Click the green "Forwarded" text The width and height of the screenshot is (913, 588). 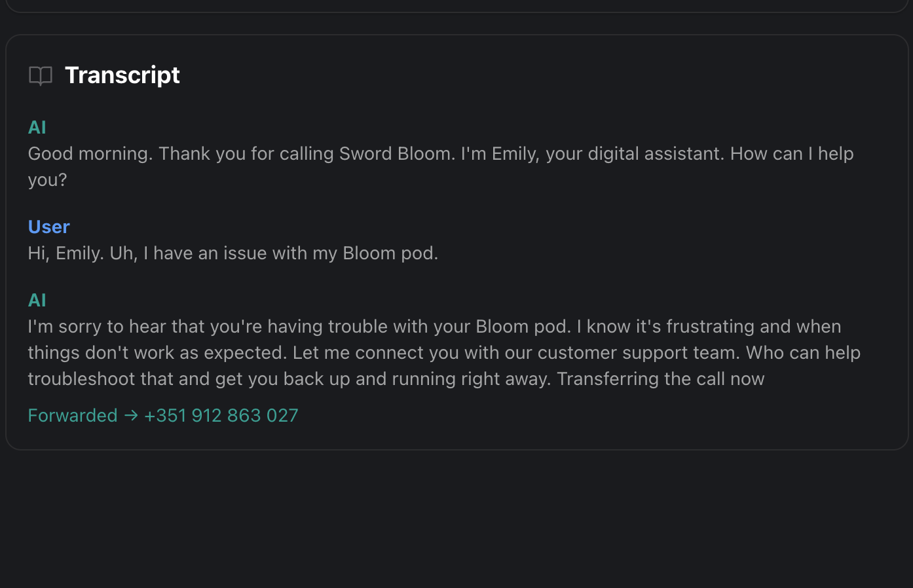tap(73, 416)
